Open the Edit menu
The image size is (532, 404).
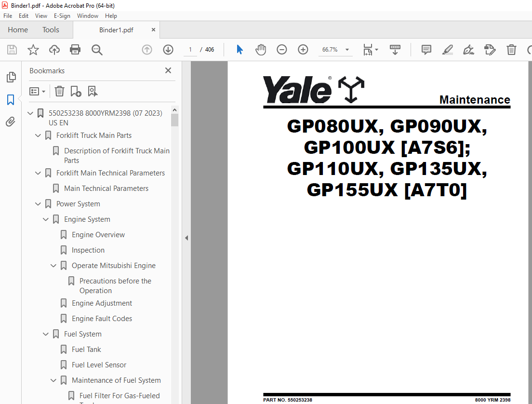coord(24,15)
